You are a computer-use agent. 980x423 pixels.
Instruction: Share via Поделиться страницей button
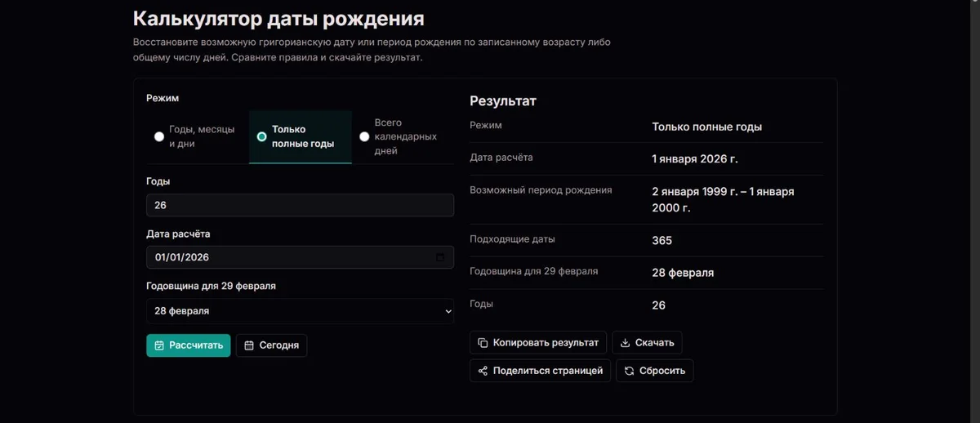540,371
